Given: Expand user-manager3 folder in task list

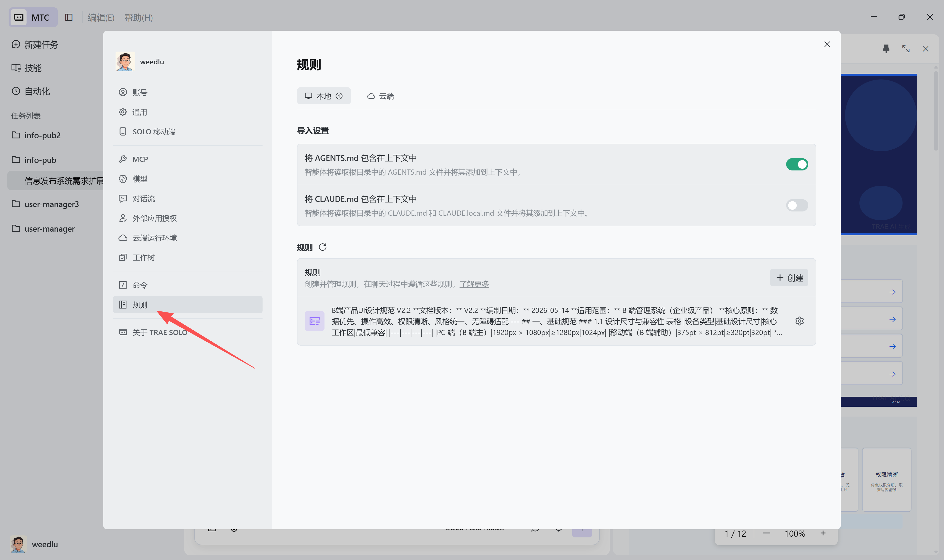Looking at the screenshot, I should tap(45, 204).
